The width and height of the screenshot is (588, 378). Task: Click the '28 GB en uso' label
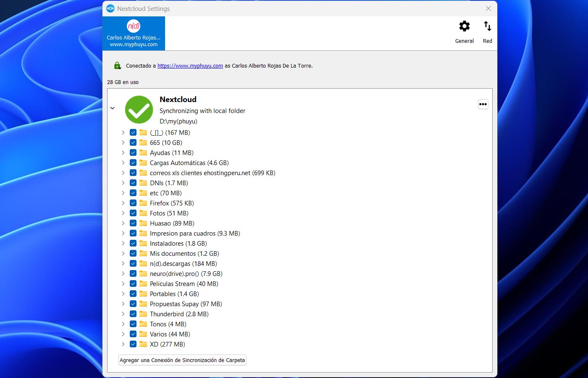(123, 82)
